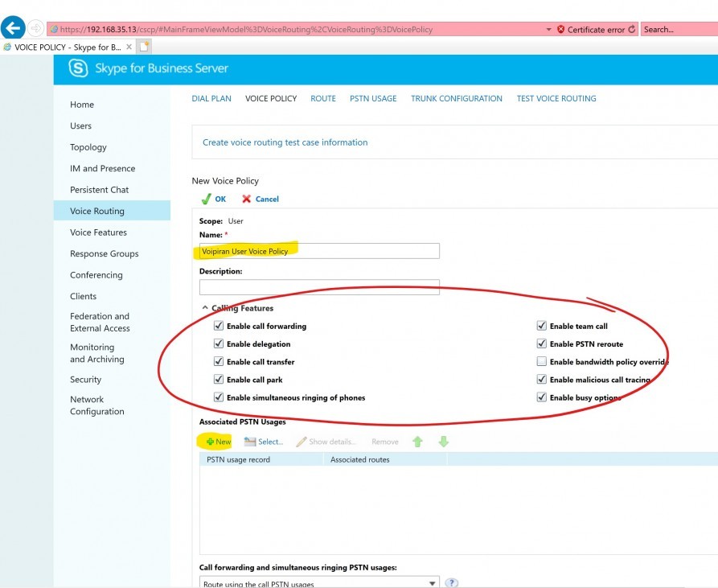Open TEST VOICE ROUTING tab
This screenshot has width=718, height=588.
[556, 98]
